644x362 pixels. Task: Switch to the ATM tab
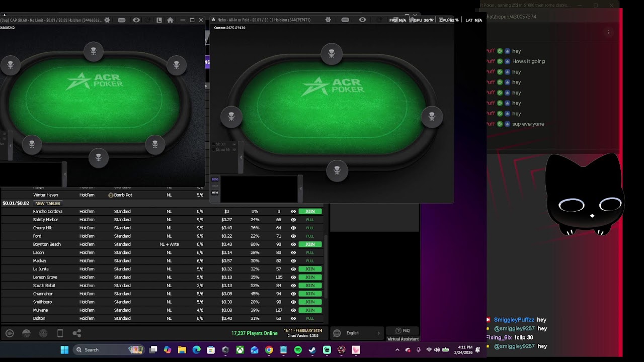215,186
